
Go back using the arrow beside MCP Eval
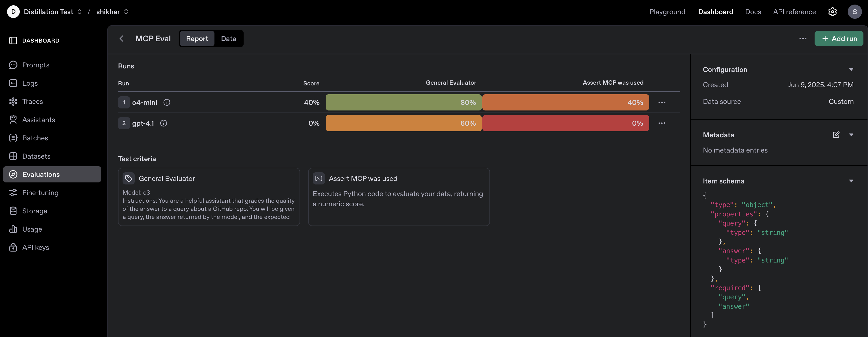122,39
